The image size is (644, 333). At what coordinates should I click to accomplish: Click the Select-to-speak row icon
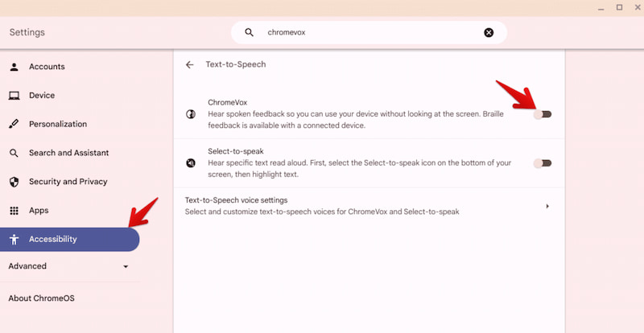[x=191, y=163]
